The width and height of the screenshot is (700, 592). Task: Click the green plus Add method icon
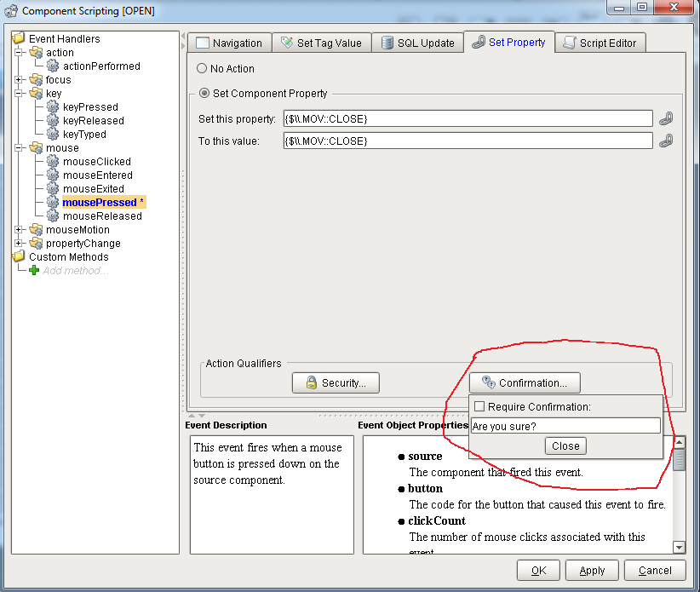[34, 270]
